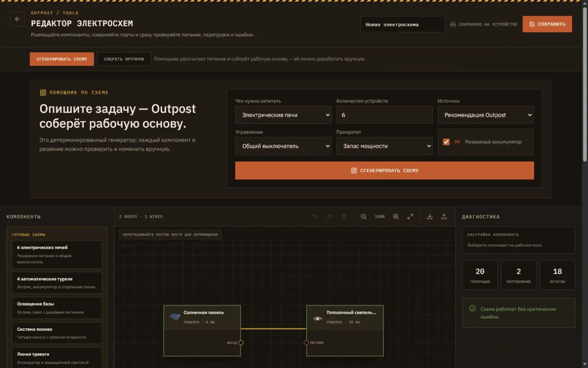Viewport: 588px width, 368px height.
Task: Open the Управление dropdown
Action: pos(283,146)
